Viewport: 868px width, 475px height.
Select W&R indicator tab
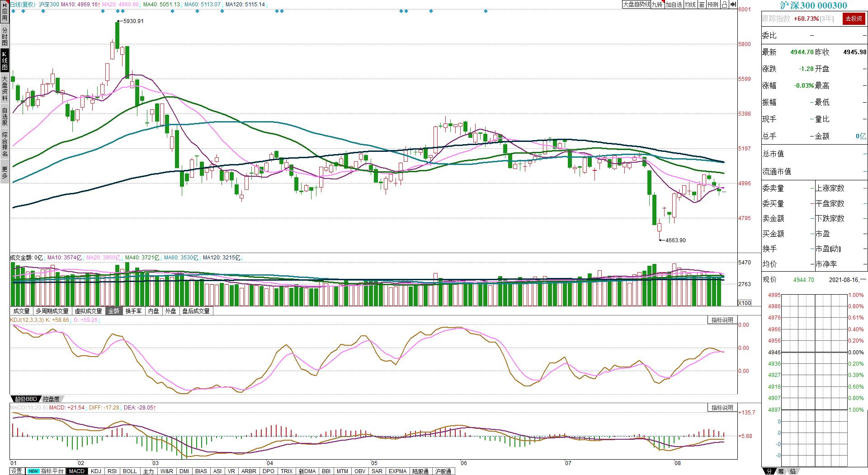pyautogui.click(x=166, y=471)
